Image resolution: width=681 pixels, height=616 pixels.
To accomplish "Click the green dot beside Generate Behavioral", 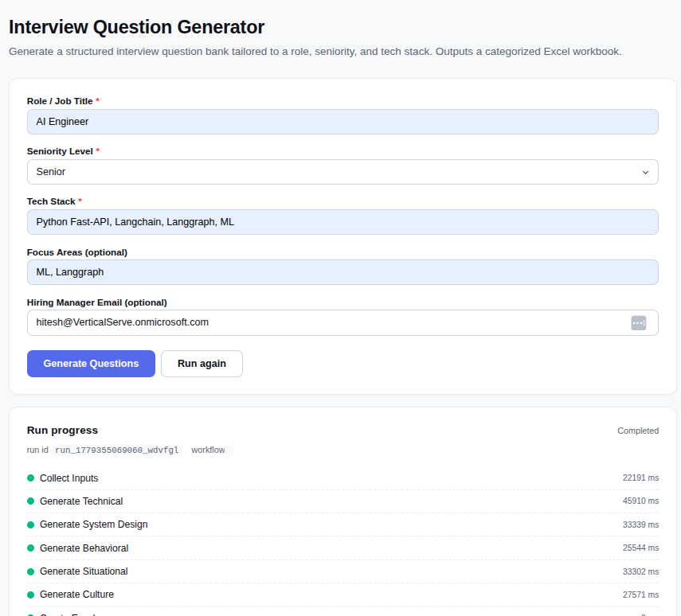I will [x=31, y=548].
